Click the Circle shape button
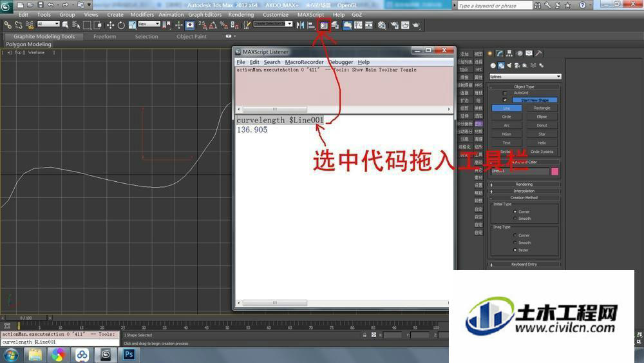Screen dimensions: 644x363 coord(506,117)
